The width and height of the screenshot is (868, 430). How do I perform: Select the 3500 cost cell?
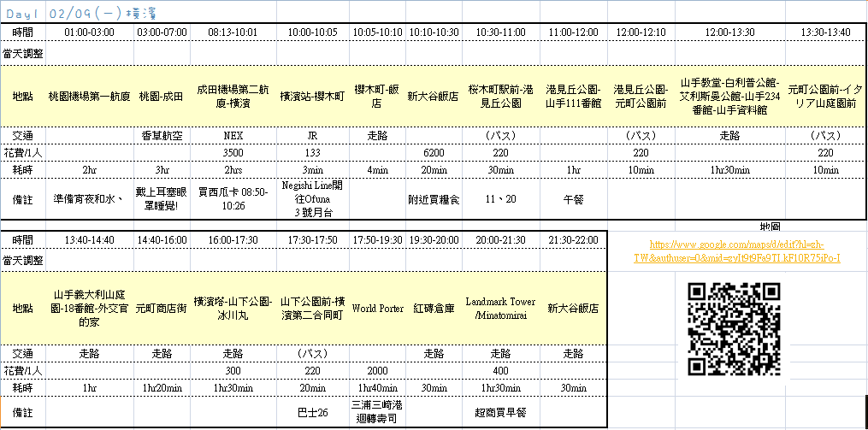[233, 153]
